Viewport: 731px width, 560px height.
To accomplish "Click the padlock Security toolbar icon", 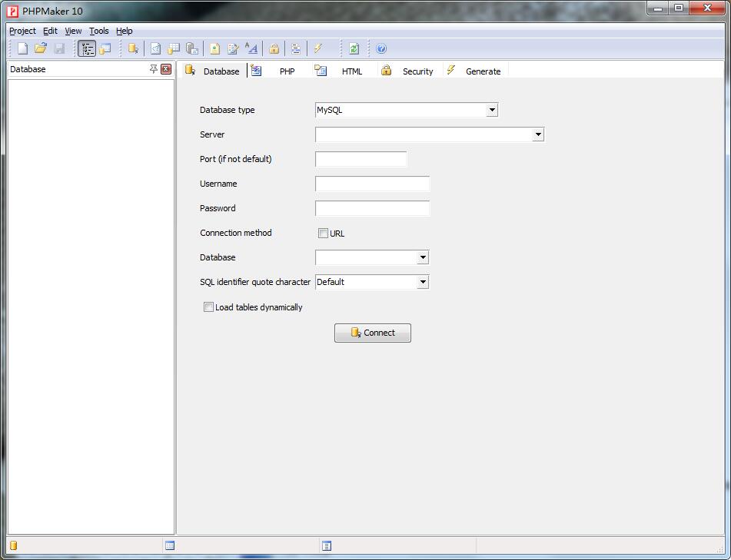I will click(274, 48).
